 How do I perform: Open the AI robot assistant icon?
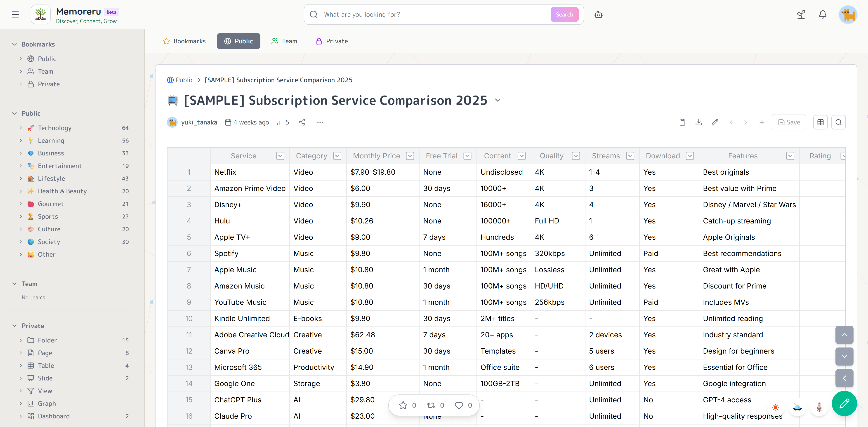tap(598, 14)
